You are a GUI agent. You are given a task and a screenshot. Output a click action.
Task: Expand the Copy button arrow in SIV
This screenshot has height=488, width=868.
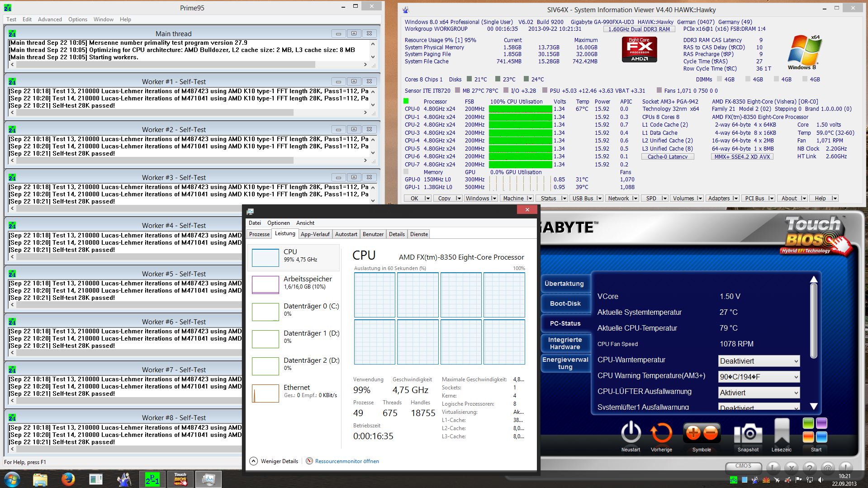[458, 198]
